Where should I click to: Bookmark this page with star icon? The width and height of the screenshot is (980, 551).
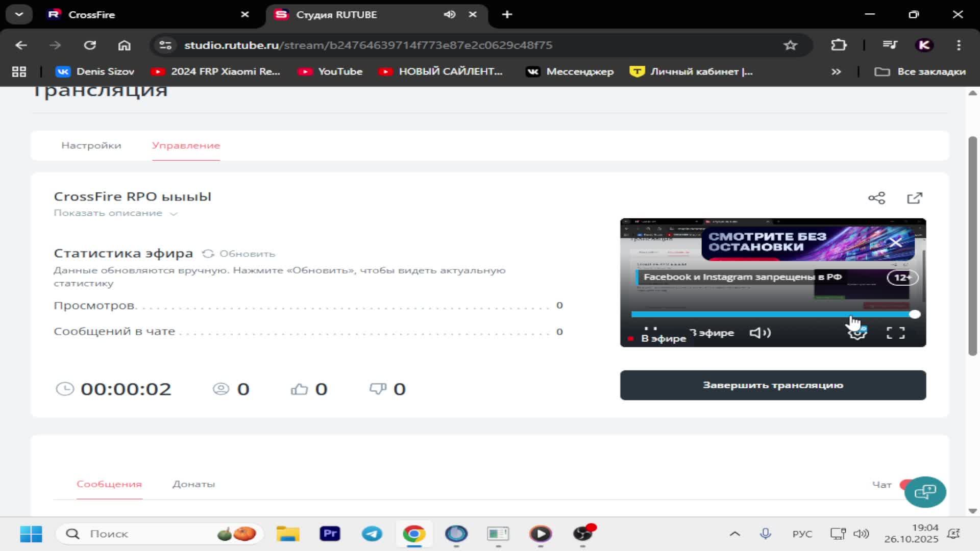(790, 45)
